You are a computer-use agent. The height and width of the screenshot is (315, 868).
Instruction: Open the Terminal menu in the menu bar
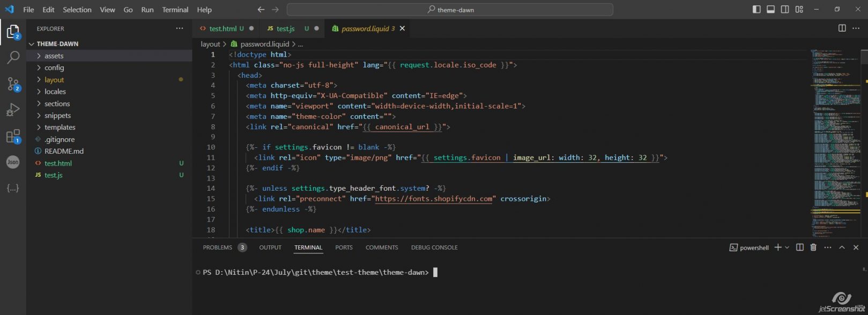[x=175, y=10]
